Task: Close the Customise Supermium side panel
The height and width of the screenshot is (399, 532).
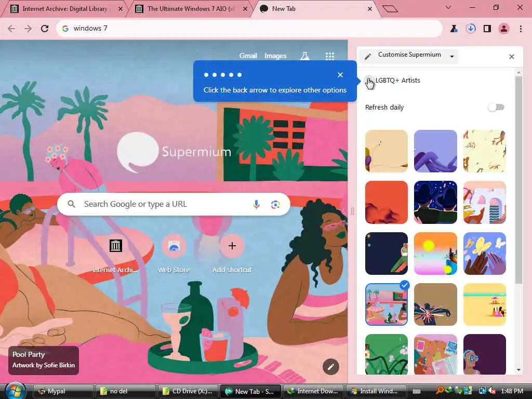Action: click(x=512, y=57)
